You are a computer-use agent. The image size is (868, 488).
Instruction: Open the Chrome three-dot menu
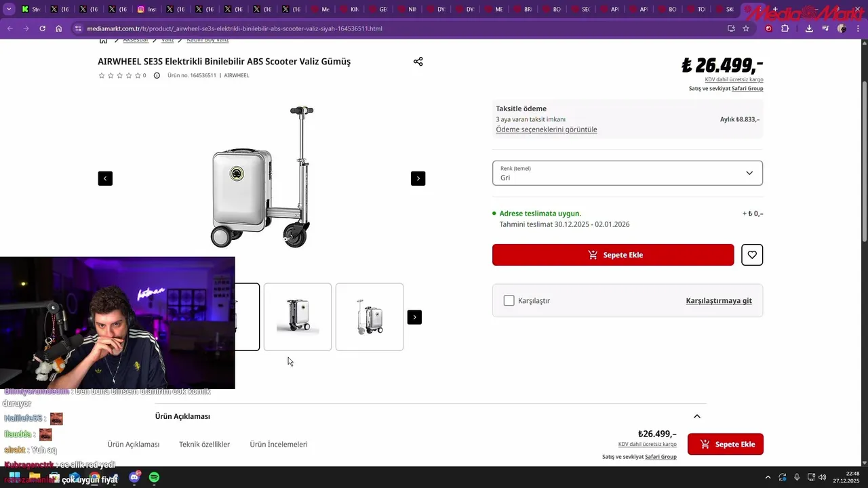point(859,28)
